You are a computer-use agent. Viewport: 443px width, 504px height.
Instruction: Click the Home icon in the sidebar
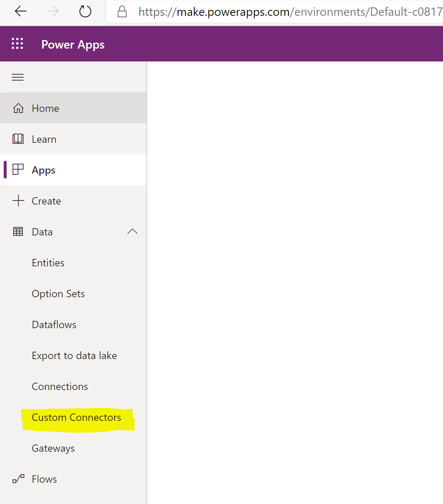coord(18,108)
